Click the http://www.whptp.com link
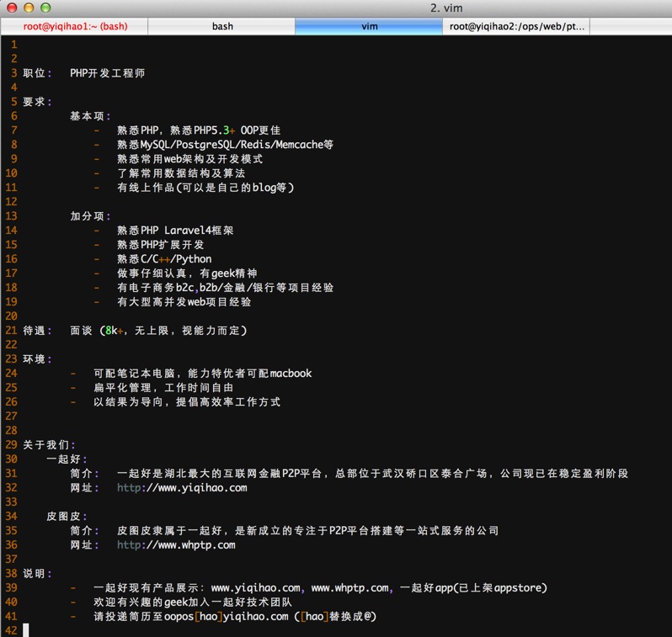Image resolution: width=672 pixels, height=637 pixels. [x=175, y=544]
